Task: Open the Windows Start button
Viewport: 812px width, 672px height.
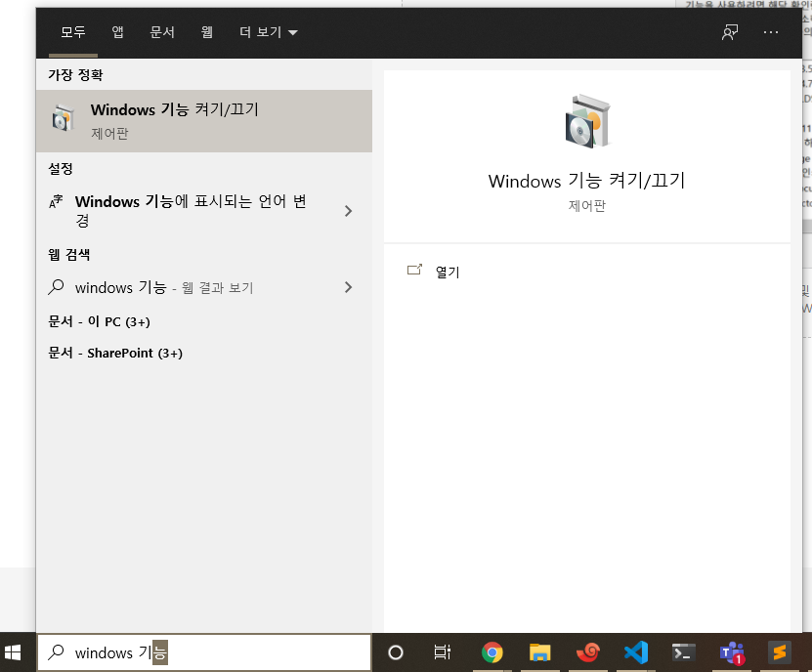Action: [13, 652]
